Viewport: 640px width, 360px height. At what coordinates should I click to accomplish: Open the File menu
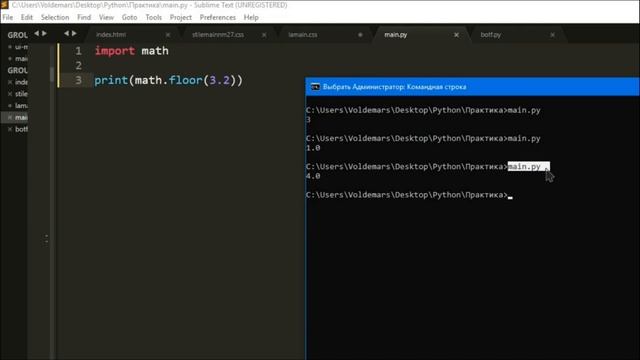(8, 18)
